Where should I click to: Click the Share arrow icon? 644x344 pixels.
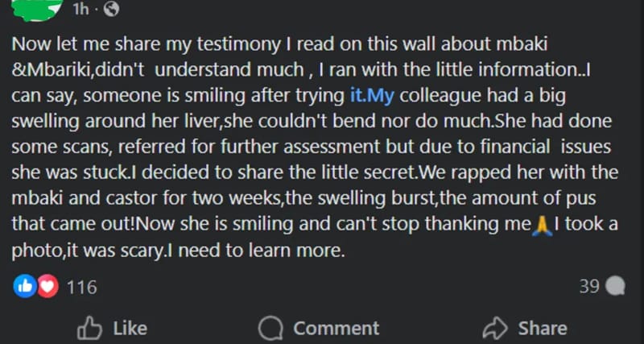pyautogui.click(x=493, y=328)
